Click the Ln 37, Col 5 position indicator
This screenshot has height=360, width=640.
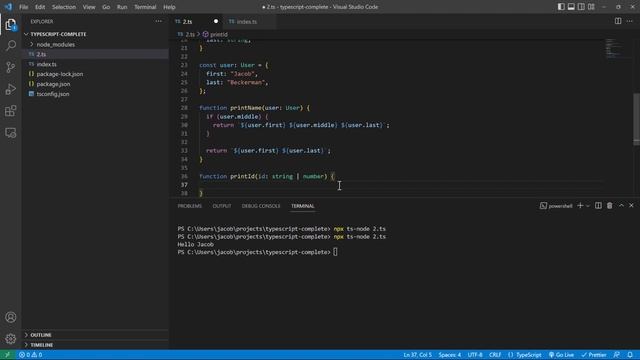[418, 355]
